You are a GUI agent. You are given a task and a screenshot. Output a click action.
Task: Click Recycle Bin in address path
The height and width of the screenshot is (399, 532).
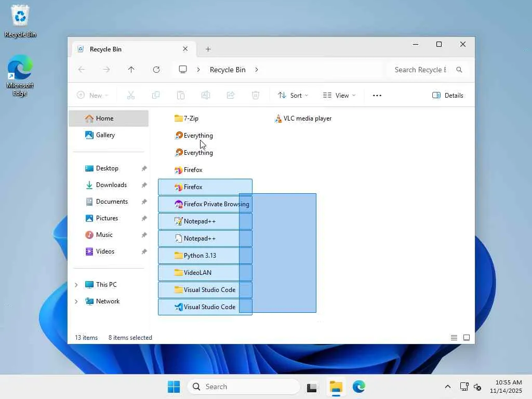point(228,70)
